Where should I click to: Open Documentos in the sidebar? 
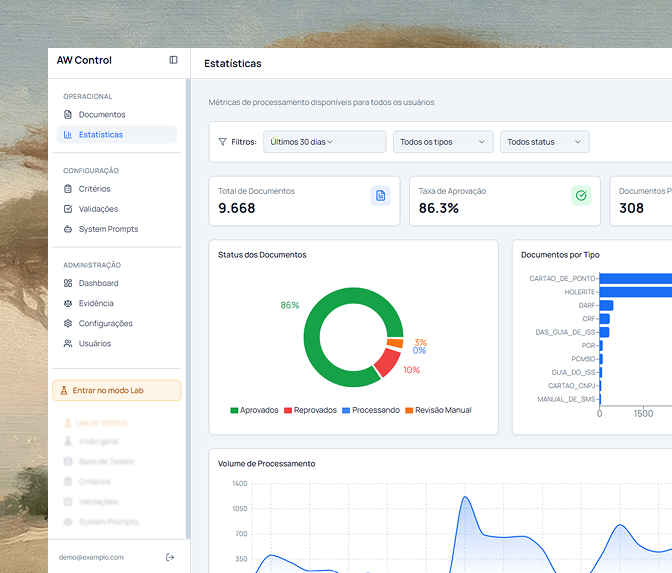tap(117, 114)
